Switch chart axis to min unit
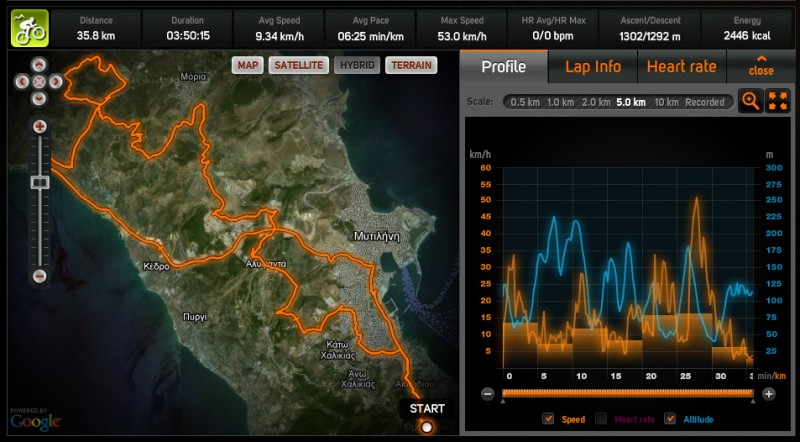 (765, 376)
